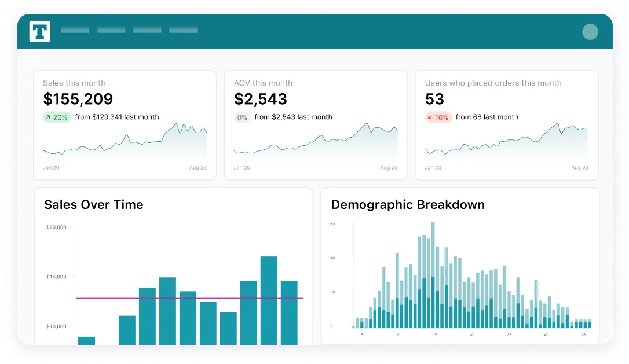Click the AOV this month sparkline chart
Image resolution: width=629 pixels, height=364 pixels.
click(x=316, y=144)
